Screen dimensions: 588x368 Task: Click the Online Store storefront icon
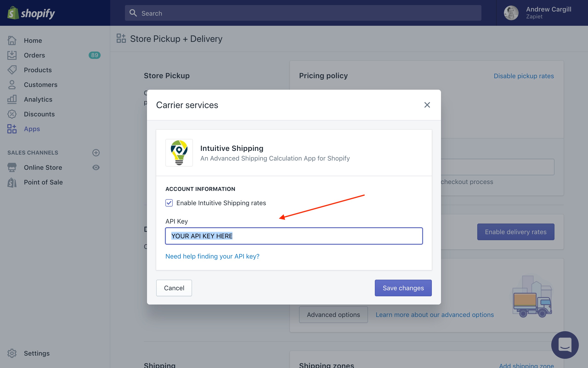[12, 167]
